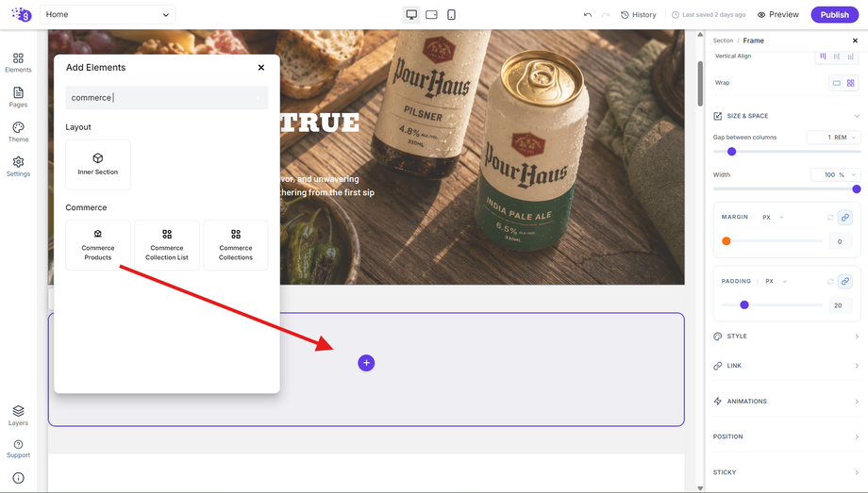Click the purple plus button in empty section
Viewport: 868px width, 493px height.
pos(366,363)
